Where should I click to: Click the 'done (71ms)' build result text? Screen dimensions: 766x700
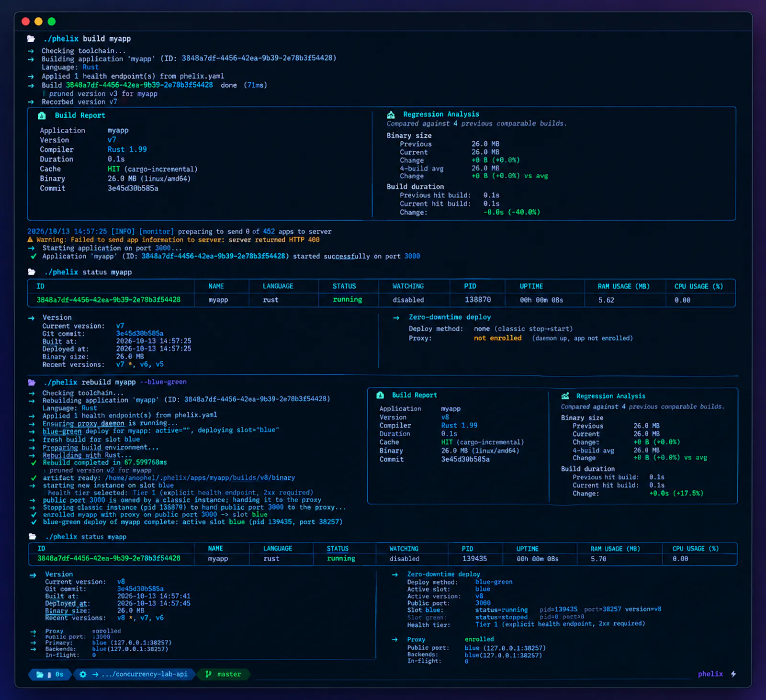tap(244, 85)
